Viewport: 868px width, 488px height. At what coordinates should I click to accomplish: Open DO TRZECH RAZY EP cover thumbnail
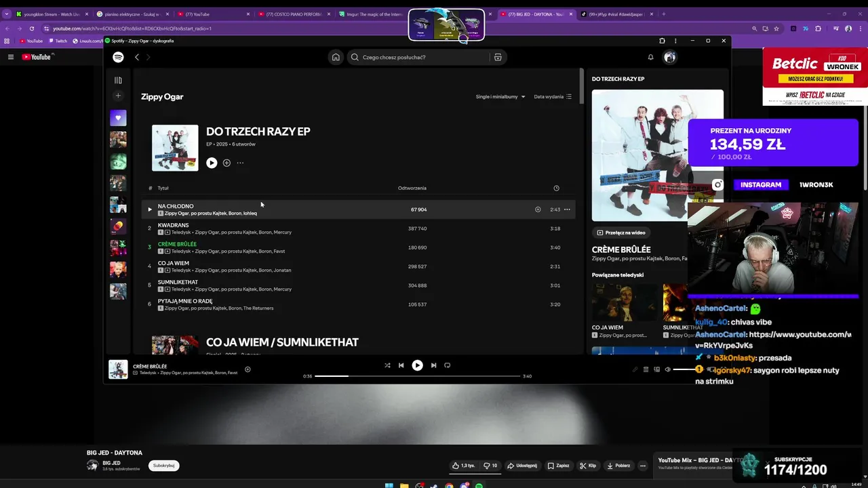click(175, 148)
